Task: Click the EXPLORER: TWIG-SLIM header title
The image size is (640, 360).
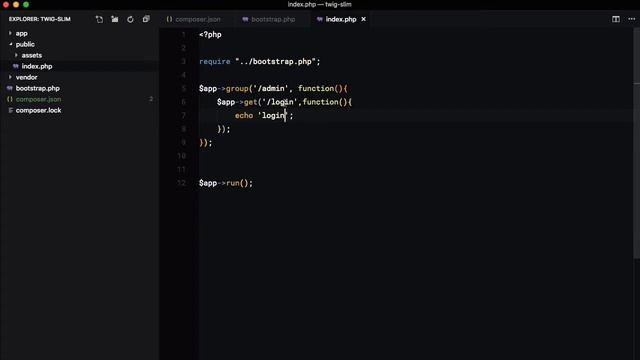Action: [x=40, y=19]
